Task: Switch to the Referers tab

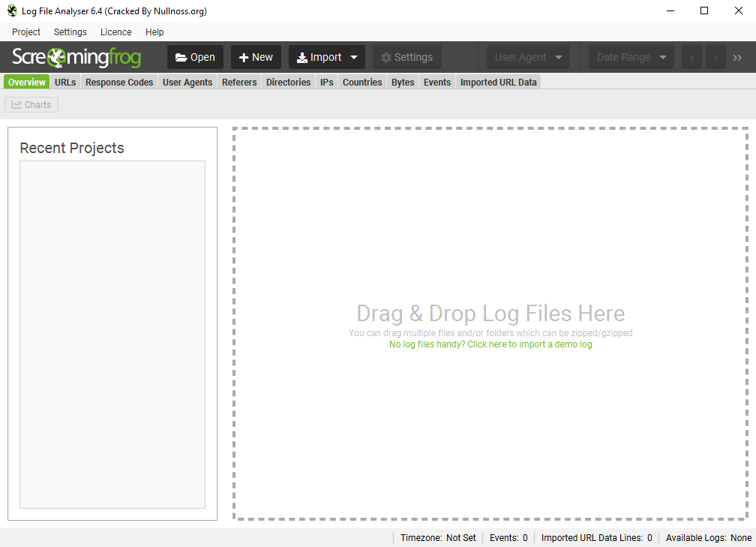Action: click(239, 82)
